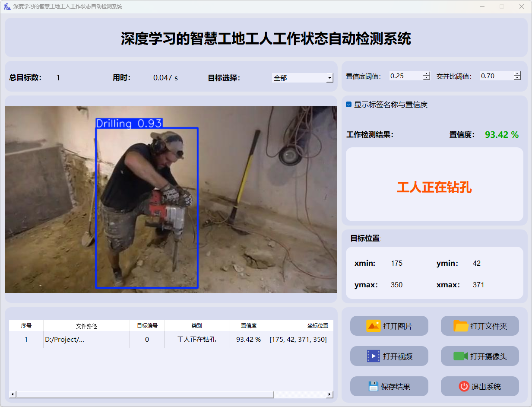Viewport: 532px width, 407px height.
Task: Click the ymax value 350
Action: [396, 285]
